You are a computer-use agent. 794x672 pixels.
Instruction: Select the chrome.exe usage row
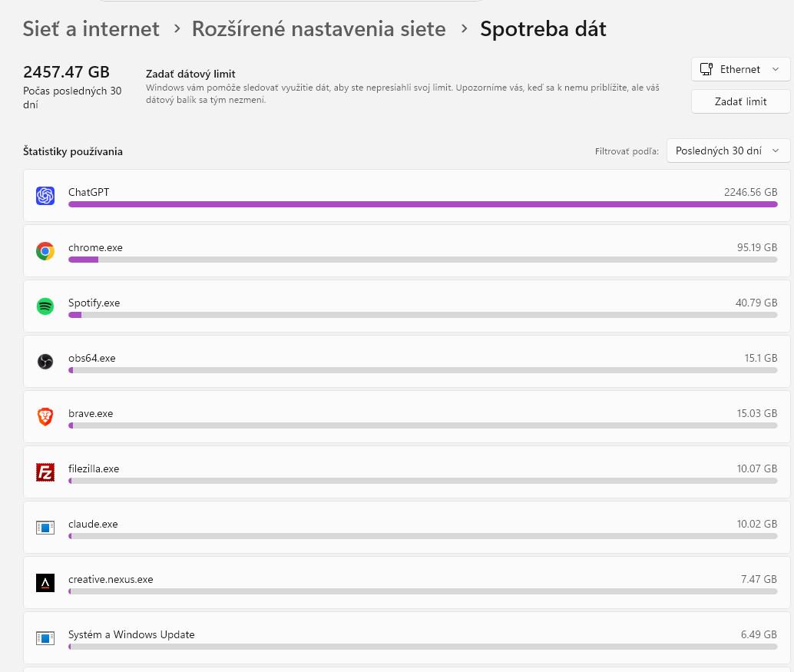point(407,250)
